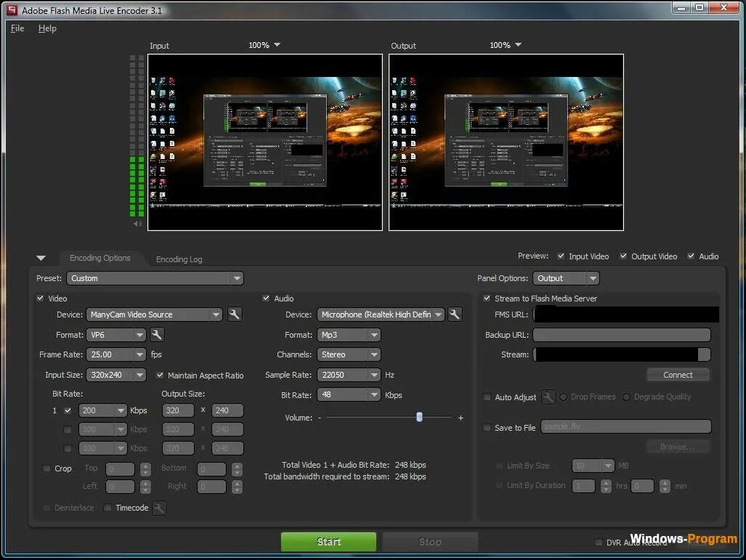Toggle Output Video preview checkbox
746x560 pixels.
coord(623,256)
